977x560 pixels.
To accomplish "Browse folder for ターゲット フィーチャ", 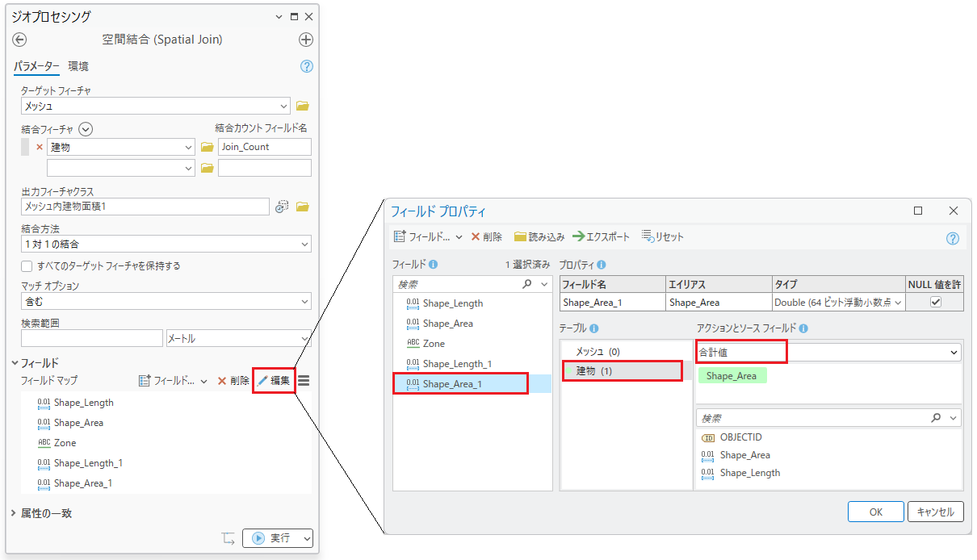I will (303, 106).
